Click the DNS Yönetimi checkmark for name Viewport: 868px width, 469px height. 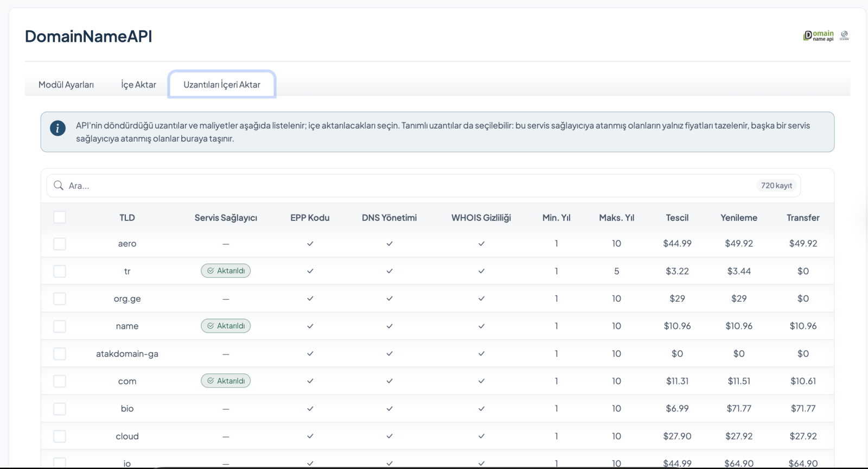pos(390,326)
